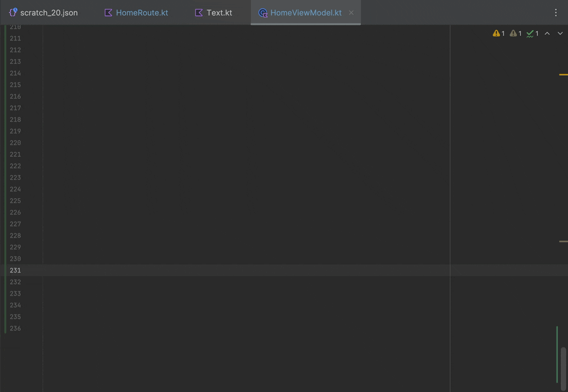Click line number 217 in gutter

15,108
